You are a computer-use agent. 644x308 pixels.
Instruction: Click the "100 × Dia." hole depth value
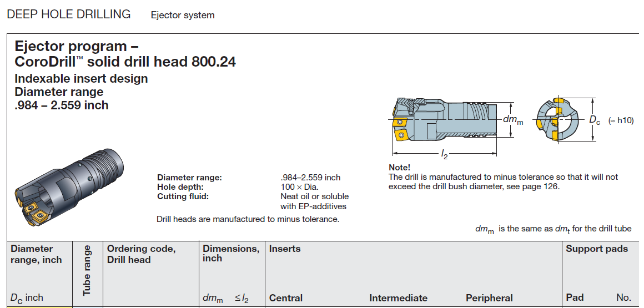[298, 187]
